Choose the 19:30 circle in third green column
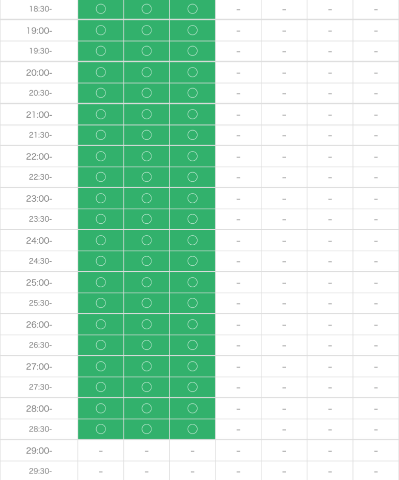Viewport: 399px width, 480px height. coord(192,51)
